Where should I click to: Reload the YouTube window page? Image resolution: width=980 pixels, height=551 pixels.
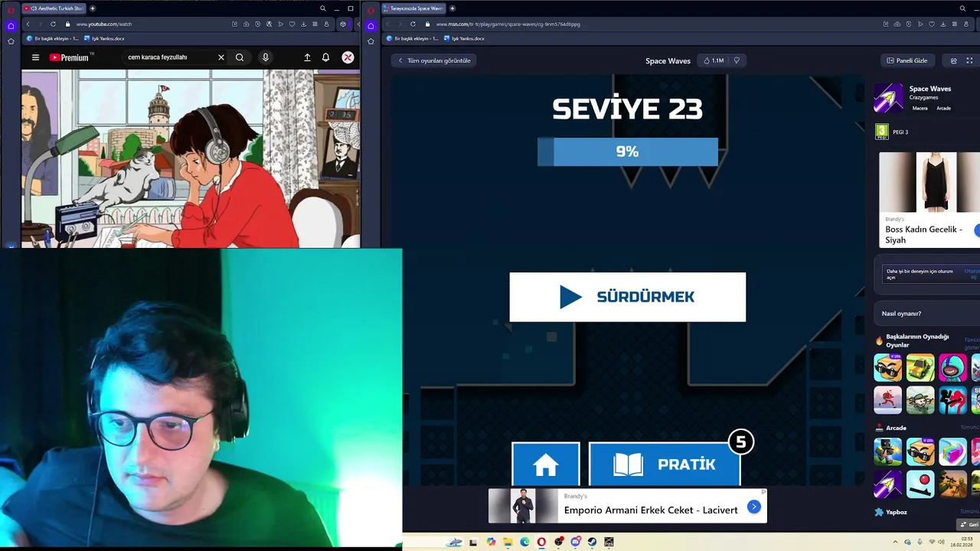click(53, 24)
